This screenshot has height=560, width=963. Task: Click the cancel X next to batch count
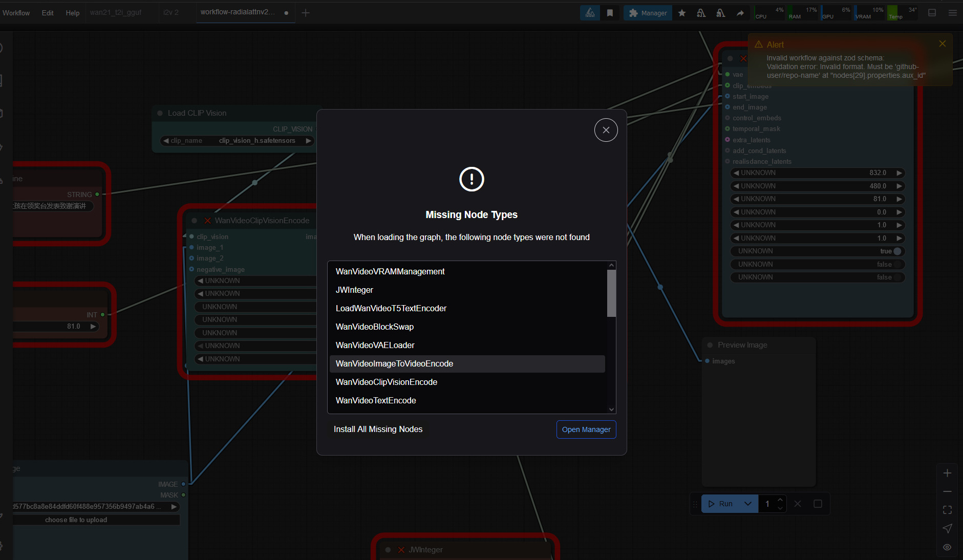798,504
